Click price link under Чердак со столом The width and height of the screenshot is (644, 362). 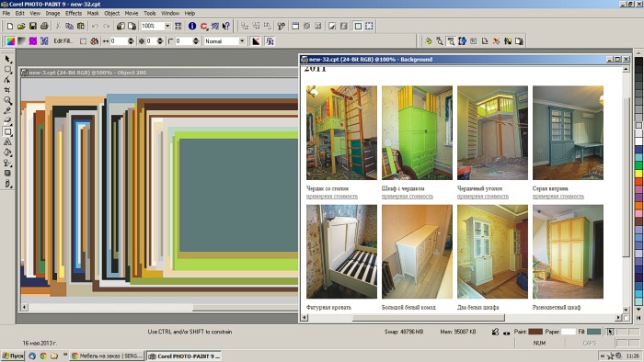point(332,197)
